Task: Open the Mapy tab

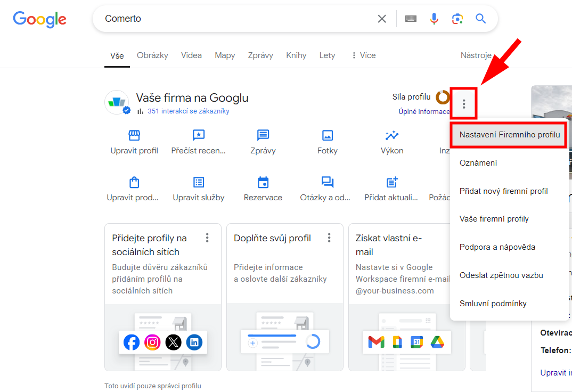Action: pyautogui.click(x=225, y=55)
